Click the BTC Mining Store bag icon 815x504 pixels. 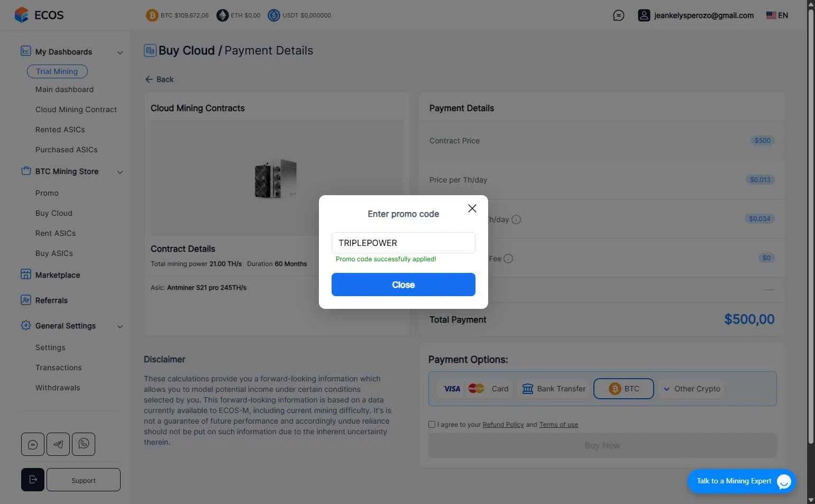click(26, 171)
